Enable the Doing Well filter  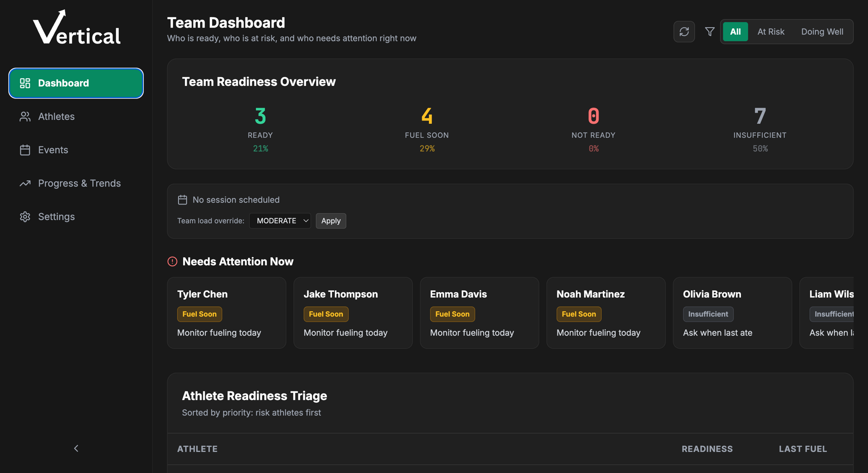[x=822, y=32]
